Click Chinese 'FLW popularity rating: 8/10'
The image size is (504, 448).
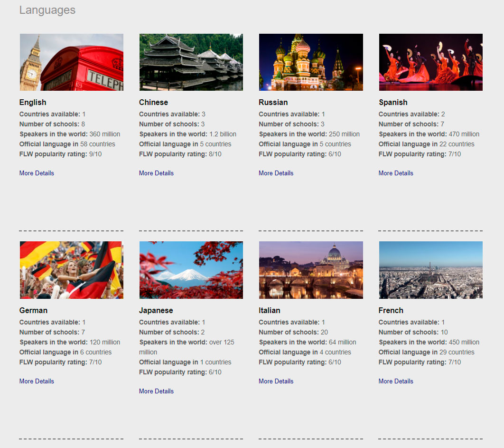[180, 154]
